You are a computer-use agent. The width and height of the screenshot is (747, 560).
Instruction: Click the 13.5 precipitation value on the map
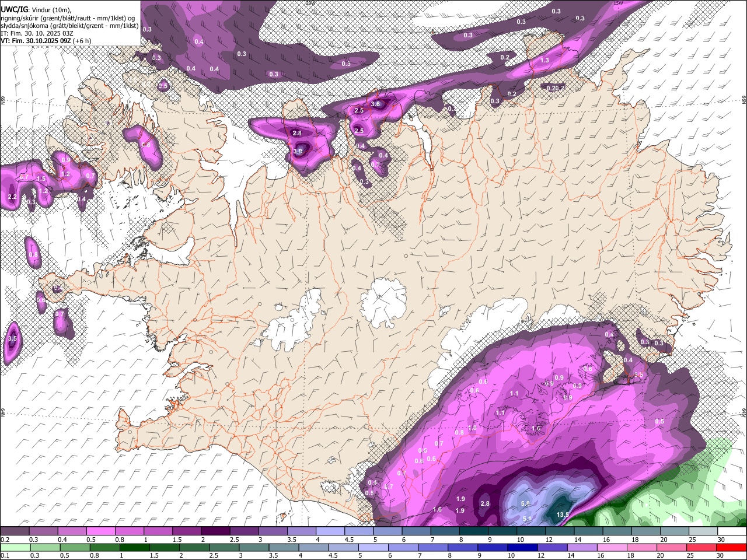click(563, 515)
